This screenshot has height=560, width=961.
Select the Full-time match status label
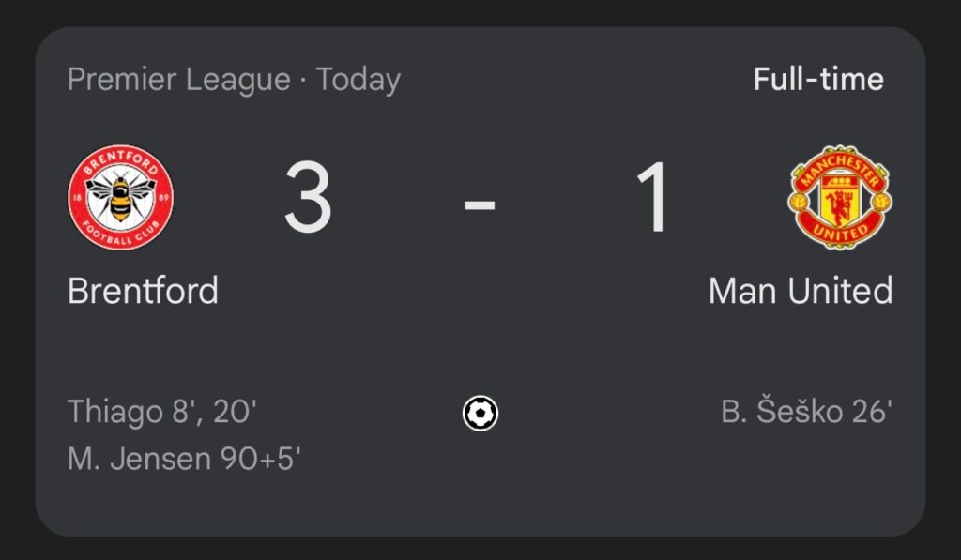tap(818, 79)
